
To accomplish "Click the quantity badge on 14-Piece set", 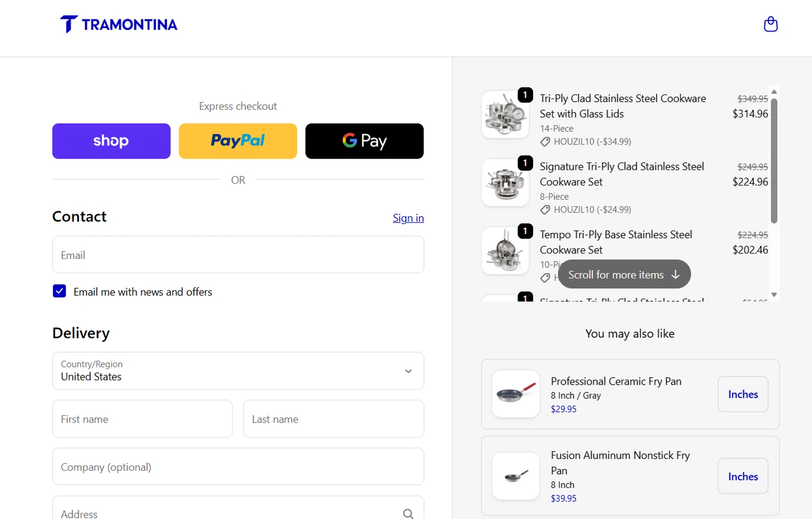I will [525, 95].
